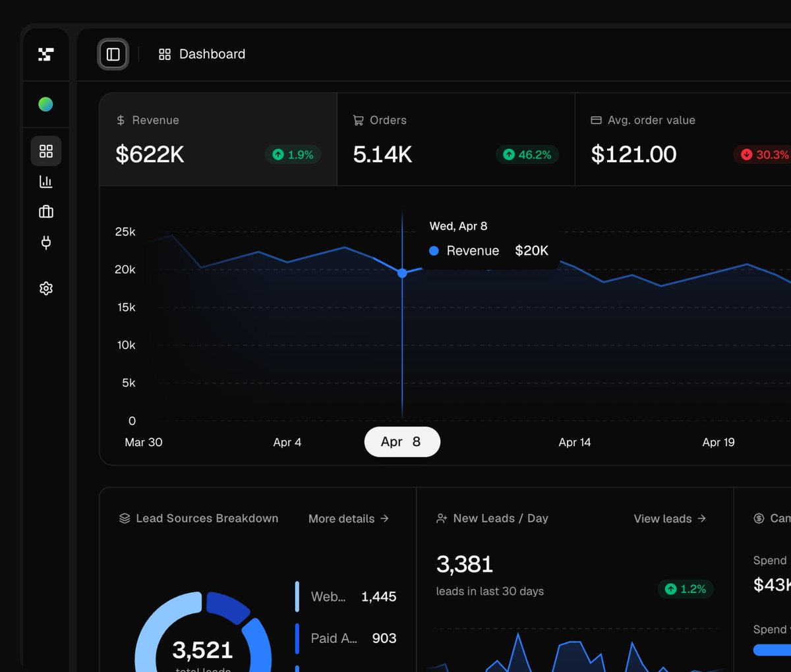Click the Orders cart icon
This screenshot has height=672, width=791.
tap(359, 120)
